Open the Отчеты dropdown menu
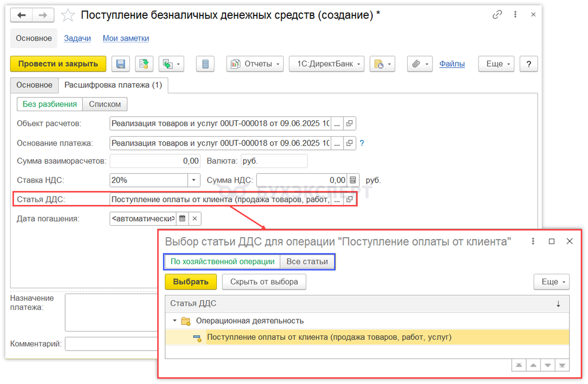The width and height of the screenshot is (588, 384). tap(255, 64)
